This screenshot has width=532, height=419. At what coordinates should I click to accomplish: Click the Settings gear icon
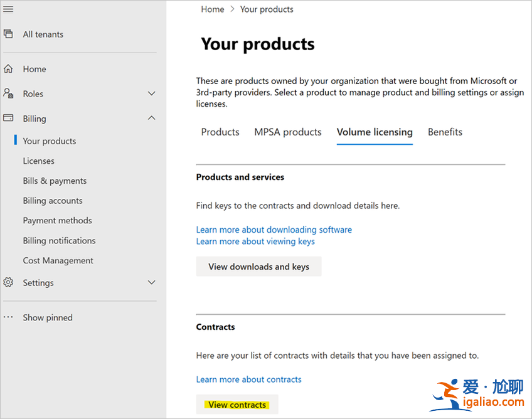[x=8, y=283]
